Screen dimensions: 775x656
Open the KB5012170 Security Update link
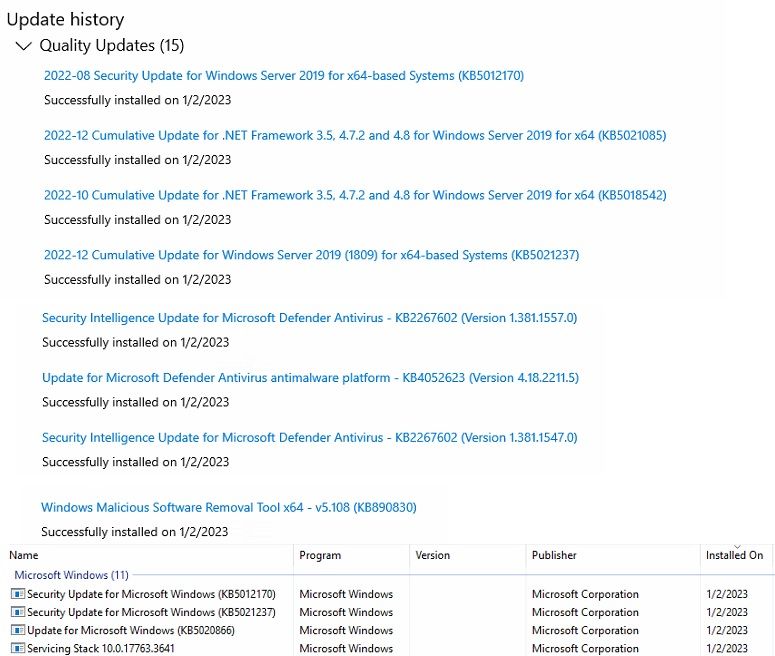[x=284, y=76]
